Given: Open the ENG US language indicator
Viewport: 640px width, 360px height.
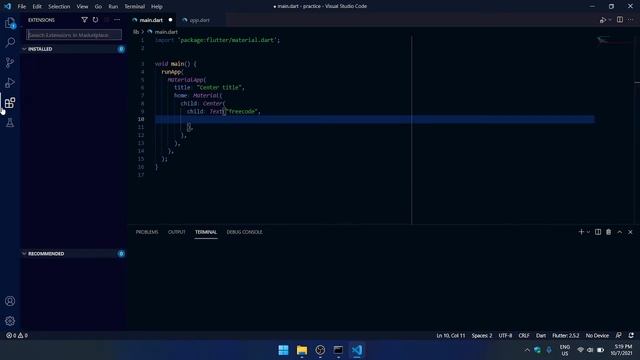Looking at the screenshot, I should (x=564, y=350).
